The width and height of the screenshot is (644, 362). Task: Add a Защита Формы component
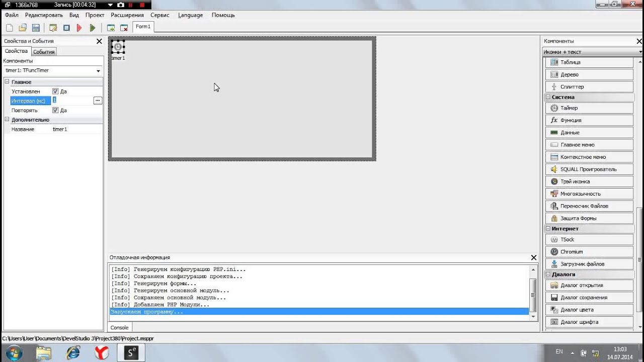tap(589, 218)
